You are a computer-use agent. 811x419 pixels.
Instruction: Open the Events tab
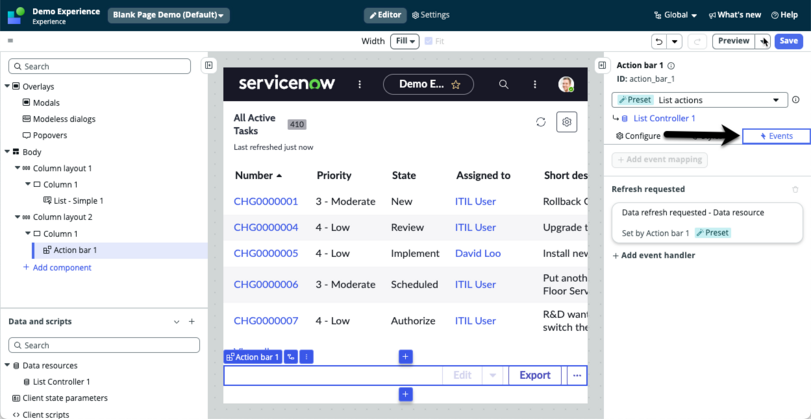pyautogui.click(x=776, y=136)
